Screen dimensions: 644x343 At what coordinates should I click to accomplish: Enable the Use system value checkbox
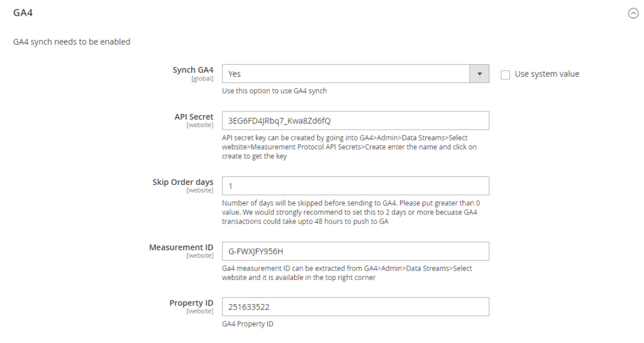[x=505, y=74]
